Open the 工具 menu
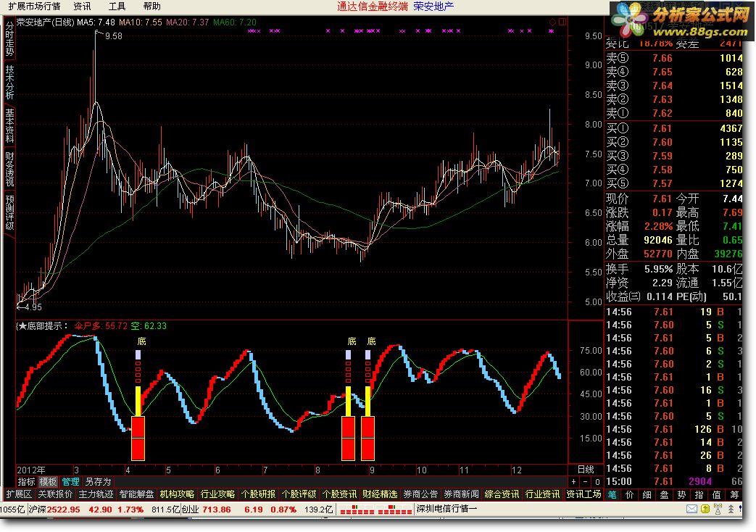 (x=117, y=7)
